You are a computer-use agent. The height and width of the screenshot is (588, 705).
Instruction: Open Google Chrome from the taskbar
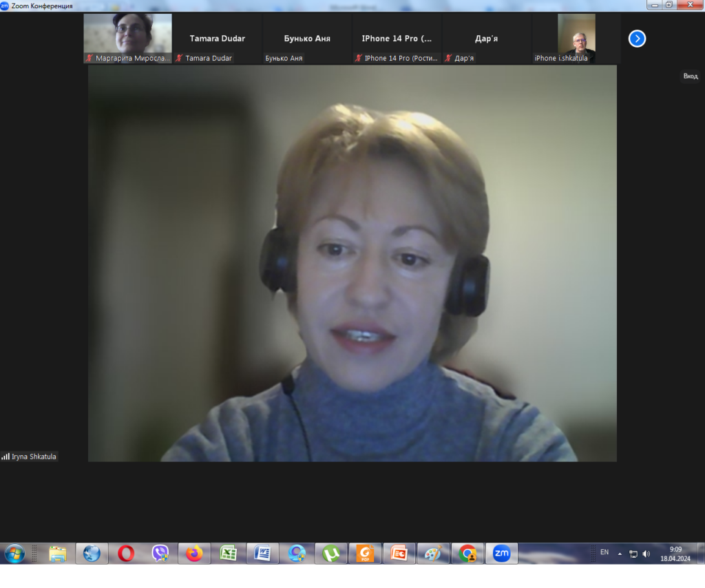click(467, 554)
